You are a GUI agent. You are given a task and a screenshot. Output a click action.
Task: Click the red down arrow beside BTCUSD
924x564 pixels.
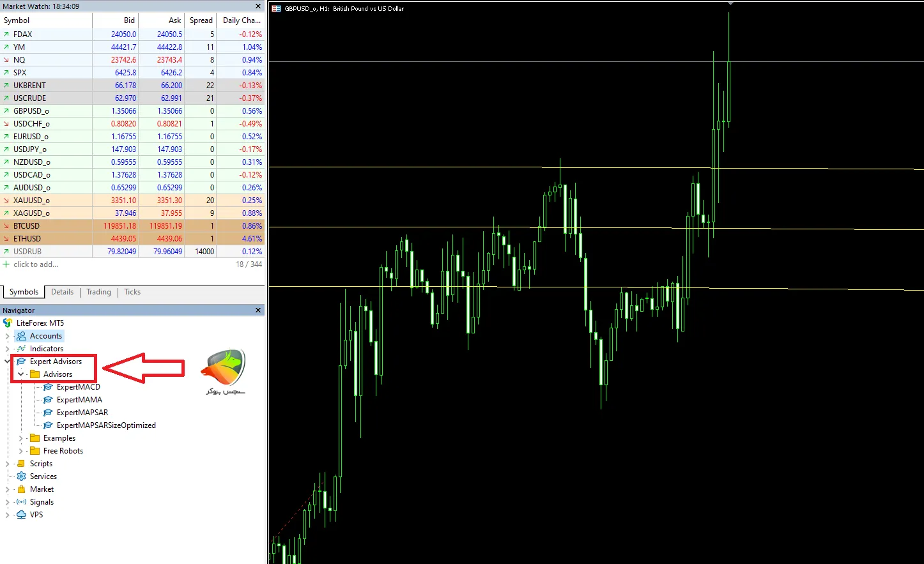point(6,226)
